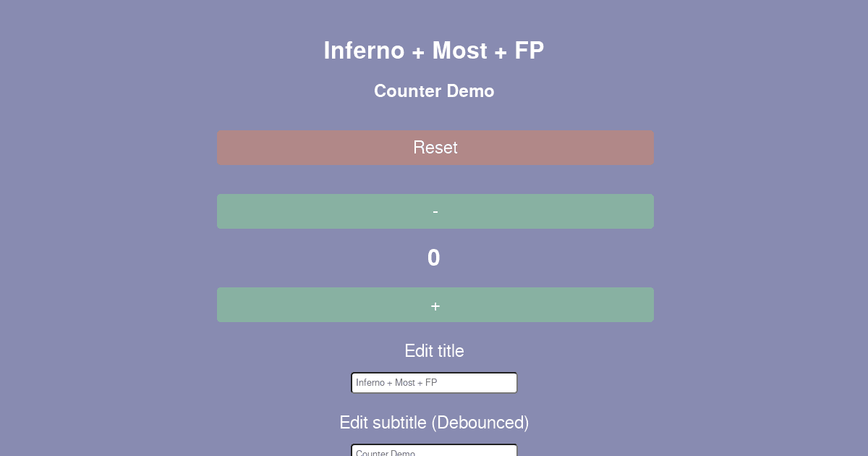This screenshot has height=456, width=868.
Task: Click the 'Inferno + Most + FP' heading
Action: point(434,50)
